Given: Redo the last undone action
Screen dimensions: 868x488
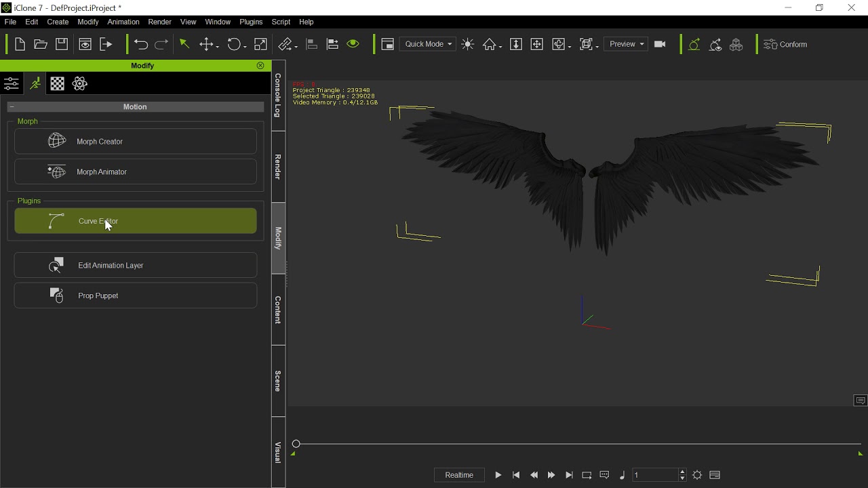Looking at the screenshot, I should point(161,44).
